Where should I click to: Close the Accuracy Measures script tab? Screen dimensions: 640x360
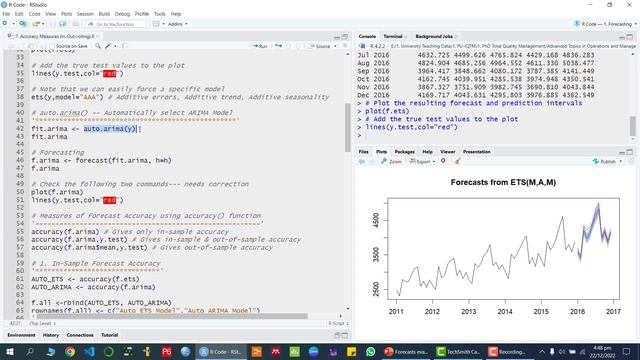[x=98, y=36]
